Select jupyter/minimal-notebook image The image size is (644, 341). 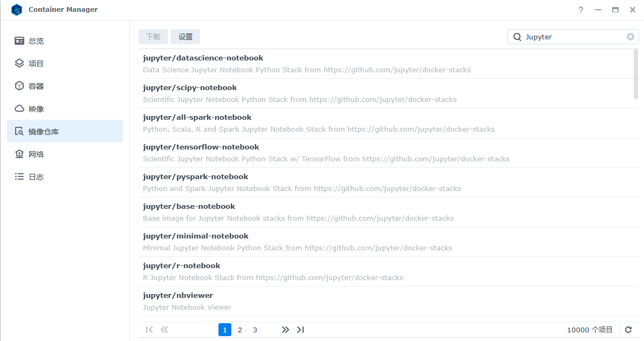388,242
